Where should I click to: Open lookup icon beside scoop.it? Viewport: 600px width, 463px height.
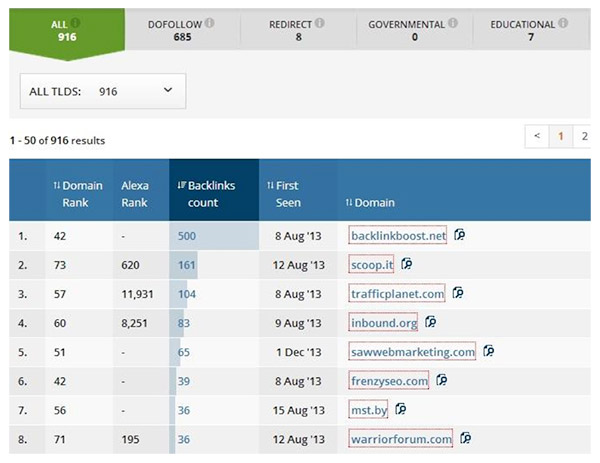pyautogui.click(x=406, y=264)
